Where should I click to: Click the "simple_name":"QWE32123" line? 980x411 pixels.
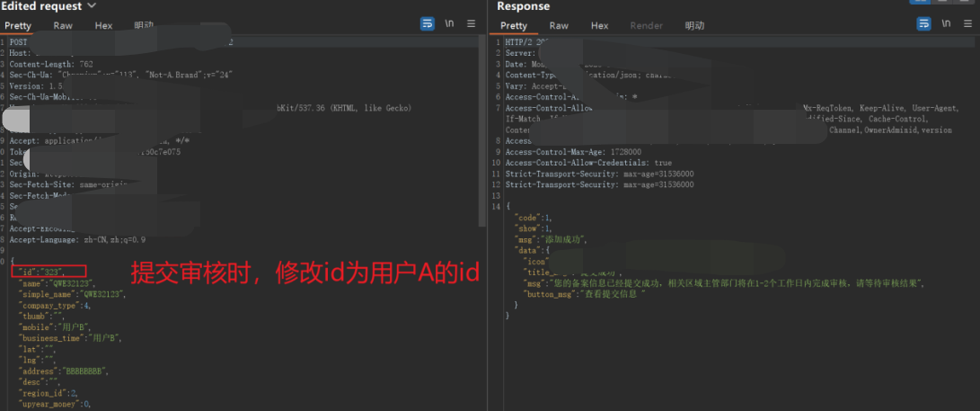pyautogui.click(x=72, y=294)
